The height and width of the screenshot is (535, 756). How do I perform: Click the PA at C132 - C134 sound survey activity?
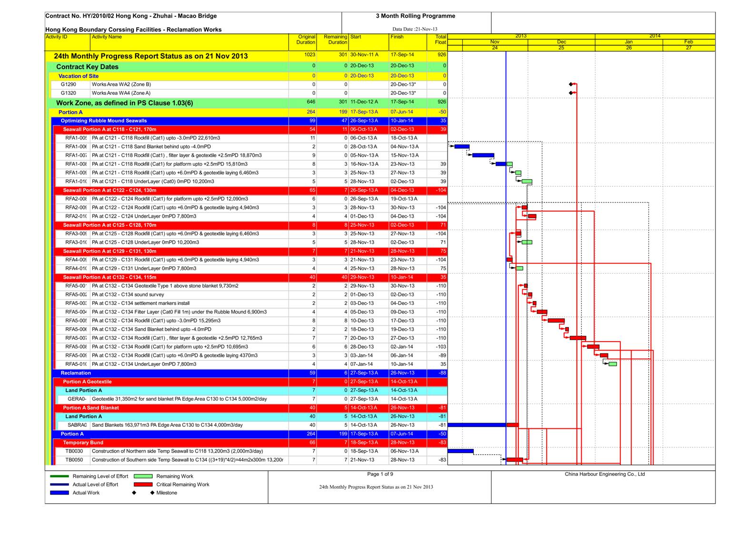(x=128, y=295)
